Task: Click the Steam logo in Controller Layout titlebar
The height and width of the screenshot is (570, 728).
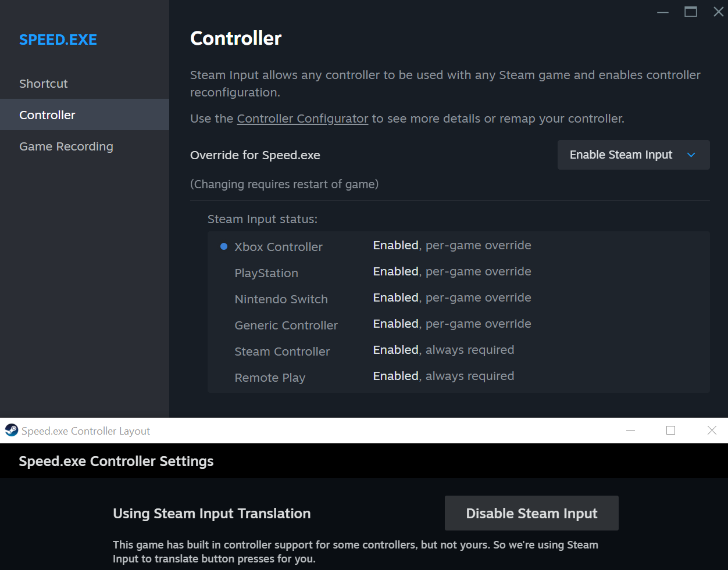Action: (x=11, y=431)
